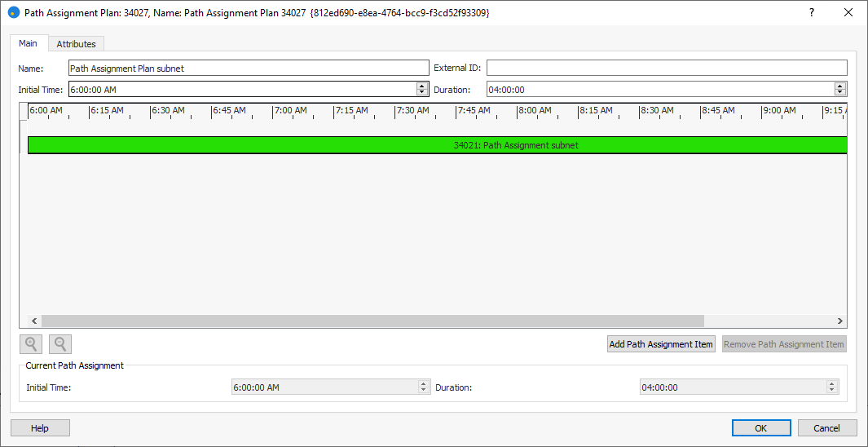
Task: Decrease the plan Duration with down arrow
Action: tap(840, 93)
